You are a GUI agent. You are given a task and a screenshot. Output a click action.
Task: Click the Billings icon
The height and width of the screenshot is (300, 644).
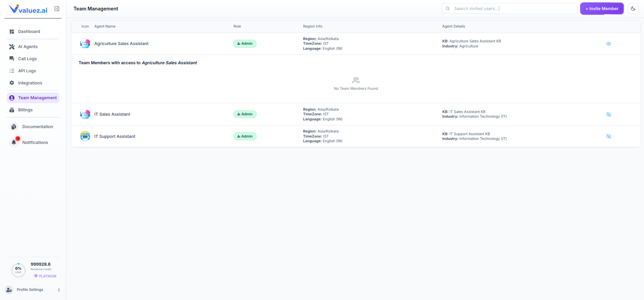pyautogui.click(x=12, y=110)
